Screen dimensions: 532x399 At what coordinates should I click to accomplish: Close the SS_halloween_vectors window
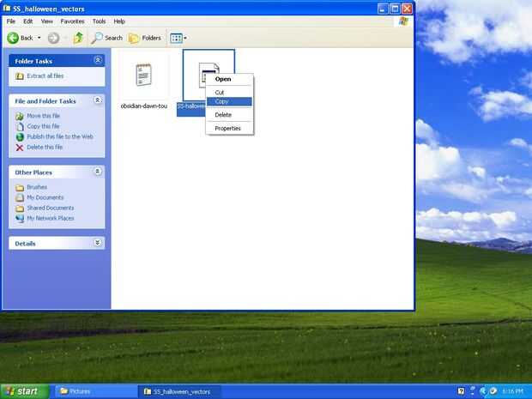[x=407, y=9]
